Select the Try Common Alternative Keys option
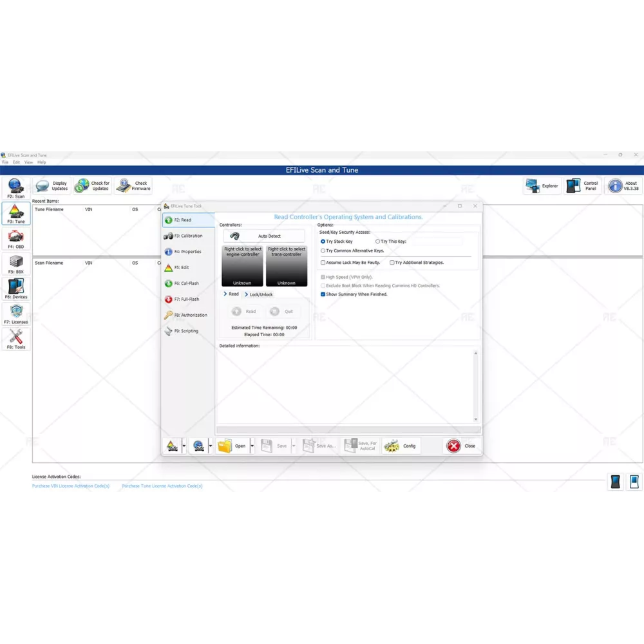 [x=323, y=251]
